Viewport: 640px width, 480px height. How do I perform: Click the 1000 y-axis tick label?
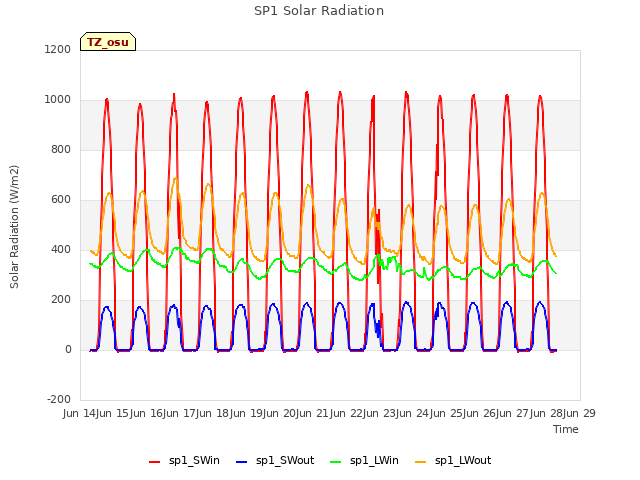click(x=58, y=100)
